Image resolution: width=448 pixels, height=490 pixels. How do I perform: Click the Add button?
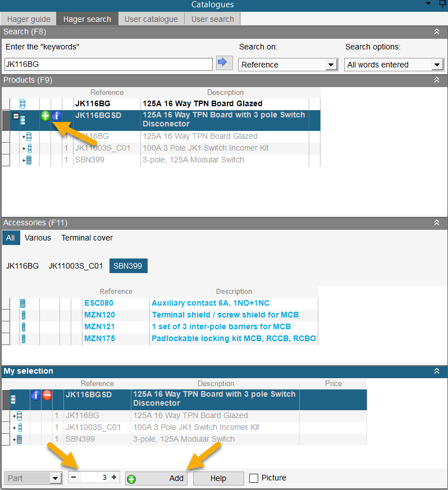[x=157, y=478]
